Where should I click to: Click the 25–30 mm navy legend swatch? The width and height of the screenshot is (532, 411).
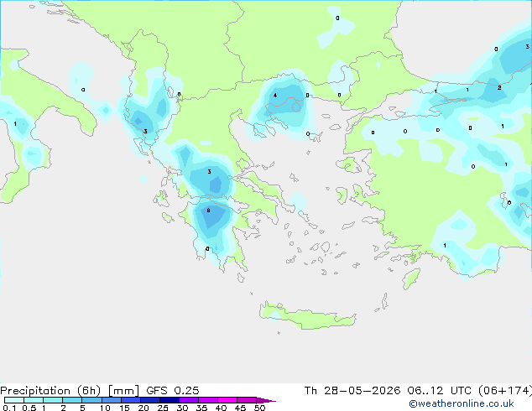[x=169, y=400]
